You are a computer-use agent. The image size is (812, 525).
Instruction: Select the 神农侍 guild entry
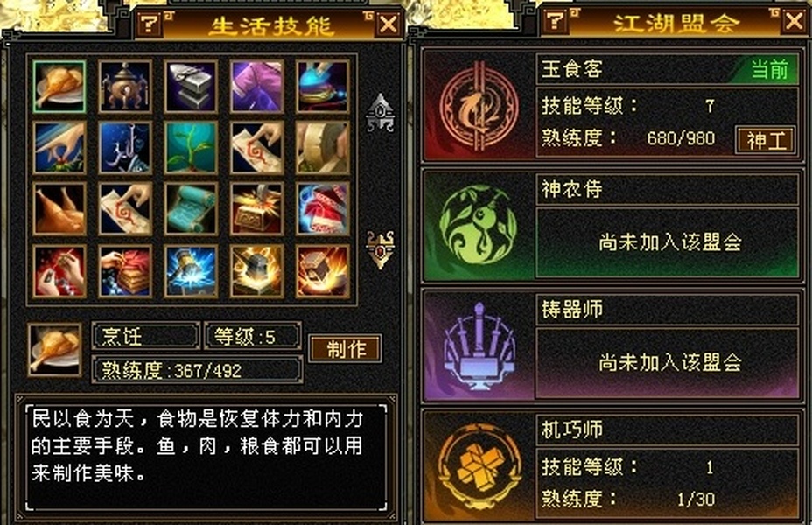point(611,226)
